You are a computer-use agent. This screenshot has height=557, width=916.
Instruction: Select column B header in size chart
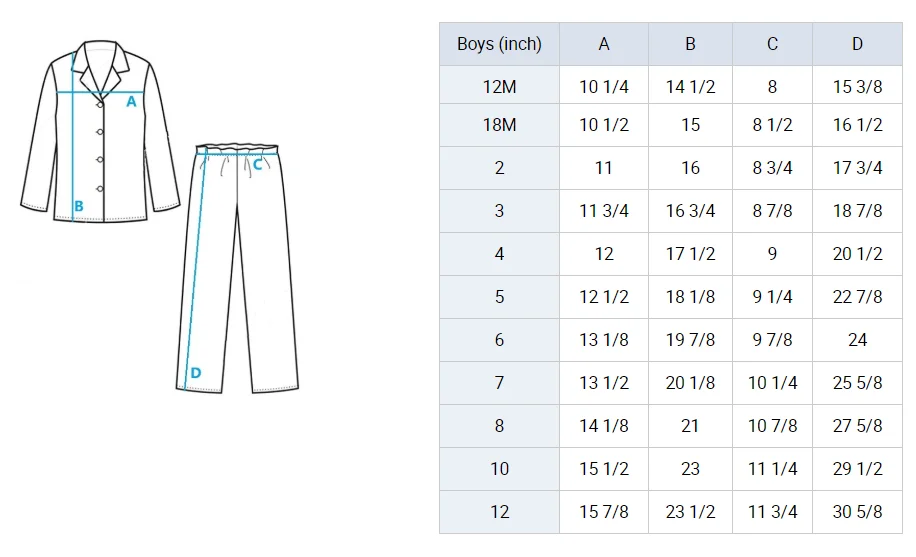(691, 44)
